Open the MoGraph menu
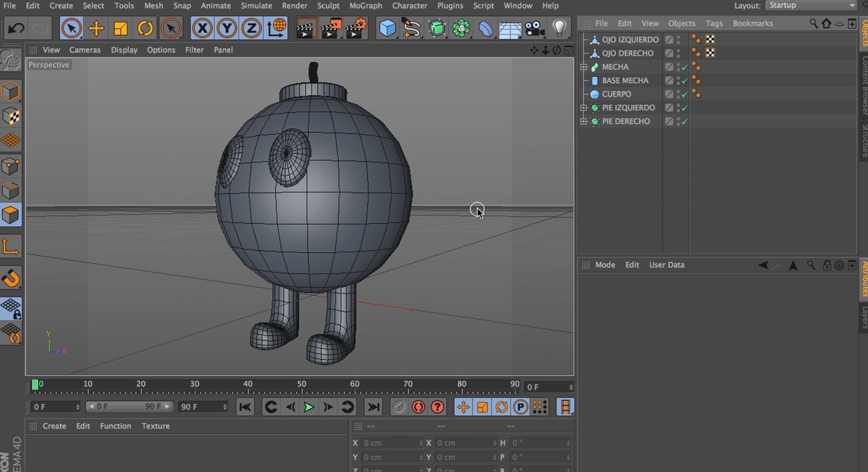This screenshot has height=472, width=868. 365,6
